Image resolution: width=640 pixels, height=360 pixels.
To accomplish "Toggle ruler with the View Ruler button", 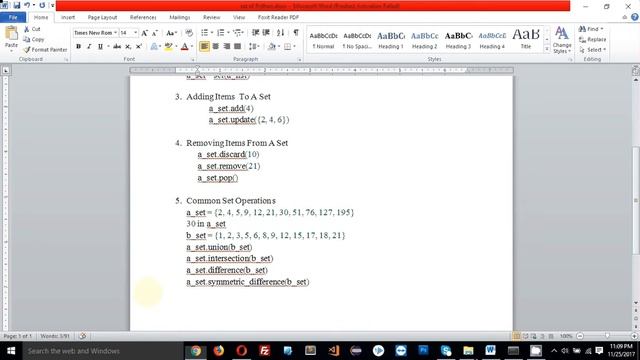I will pyautogui.click(x=636, y=71).
